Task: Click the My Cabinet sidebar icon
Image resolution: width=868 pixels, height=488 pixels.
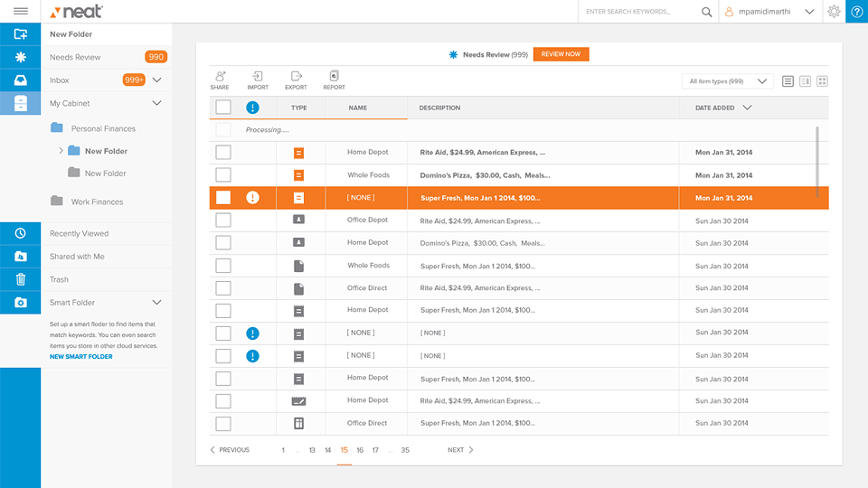Action: click(x=21, y=103)
